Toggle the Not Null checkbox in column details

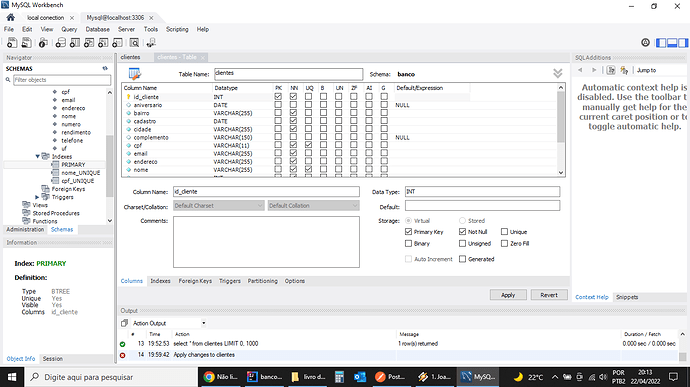[462, 232]
